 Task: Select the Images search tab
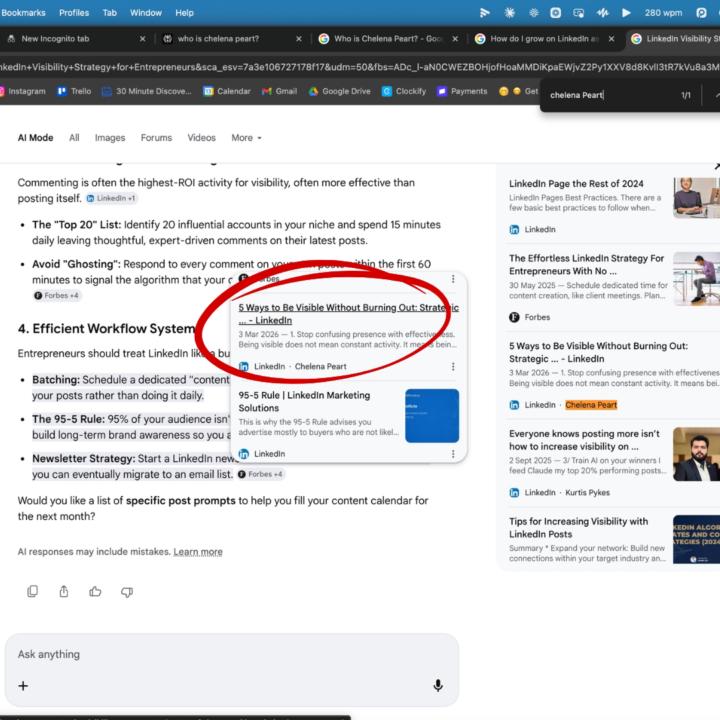point(110,138)
